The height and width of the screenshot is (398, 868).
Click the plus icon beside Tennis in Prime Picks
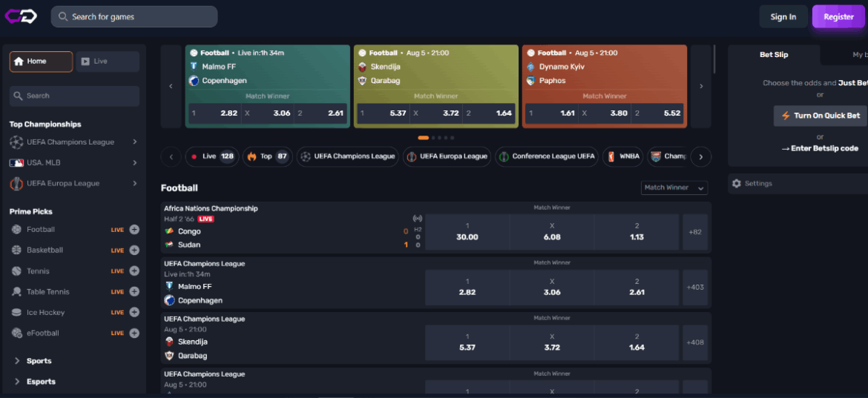134,271
